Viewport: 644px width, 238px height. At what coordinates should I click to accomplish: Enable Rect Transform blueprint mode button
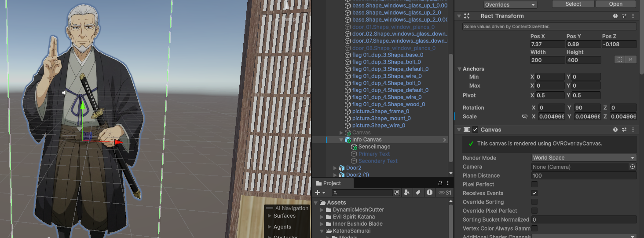pos(619,59)
